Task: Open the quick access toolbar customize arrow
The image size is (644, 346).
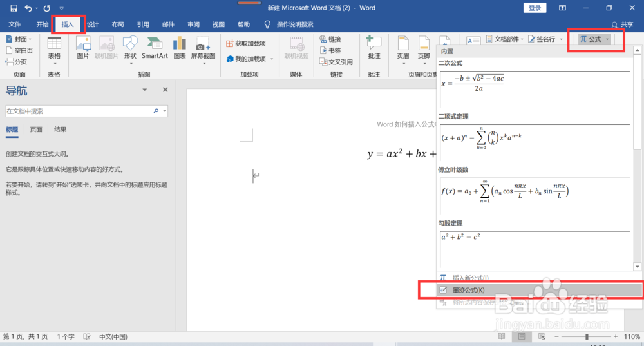Action: [x=62, y=8]
